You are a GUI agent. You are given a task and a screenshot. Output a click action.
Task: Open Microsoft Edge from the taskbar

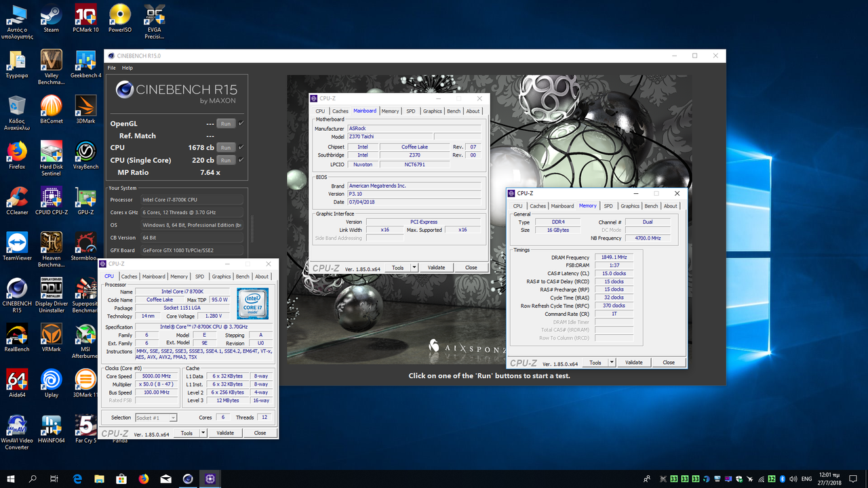coord(77,479)
